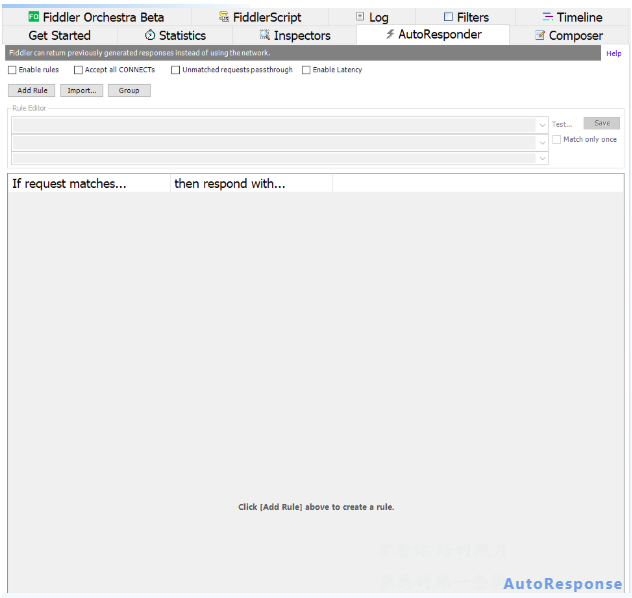Viewport: 632px width, 598px height.
Task: Click the Add Rule button
Action: [32, 91]
